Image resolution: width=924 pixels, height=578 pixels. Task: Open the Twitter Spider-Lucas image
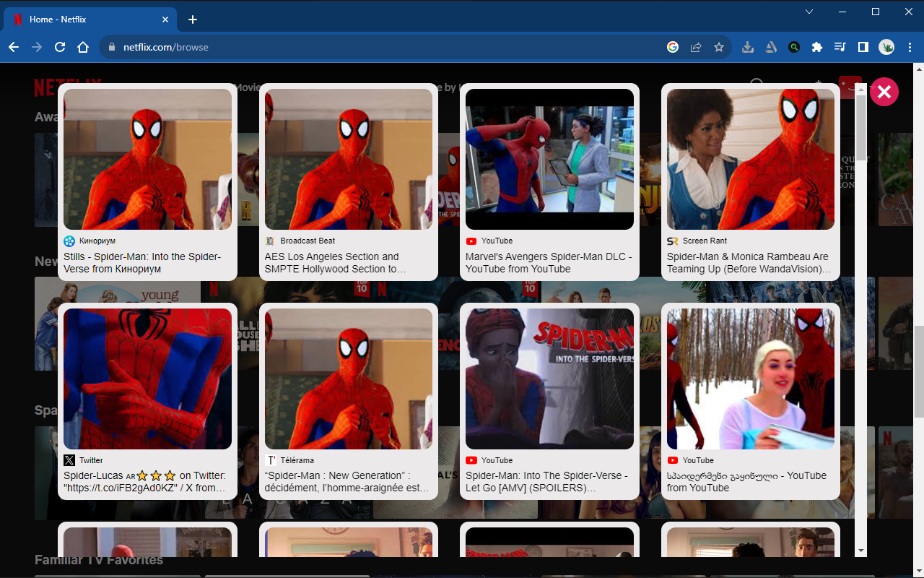pos(148,379)
